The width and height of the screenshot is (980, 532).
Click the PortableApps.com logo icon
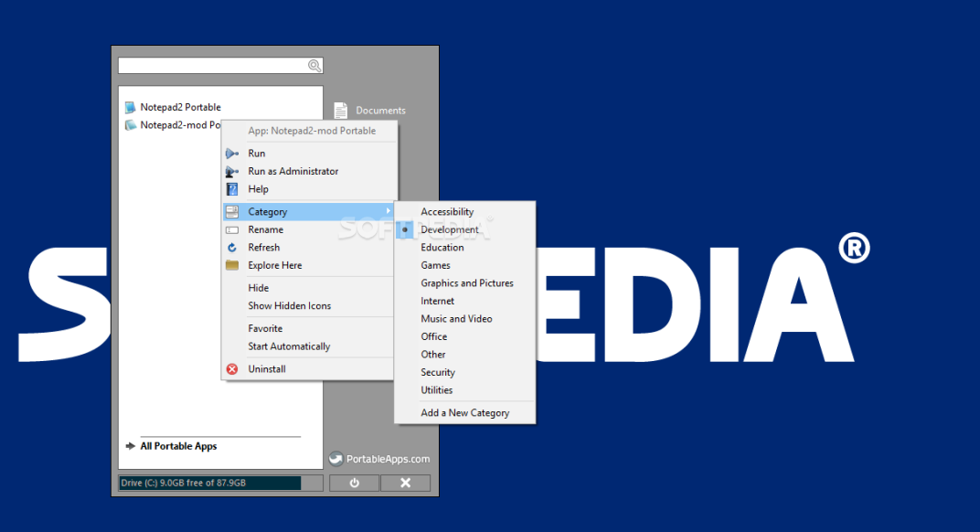tap(336, 459)
